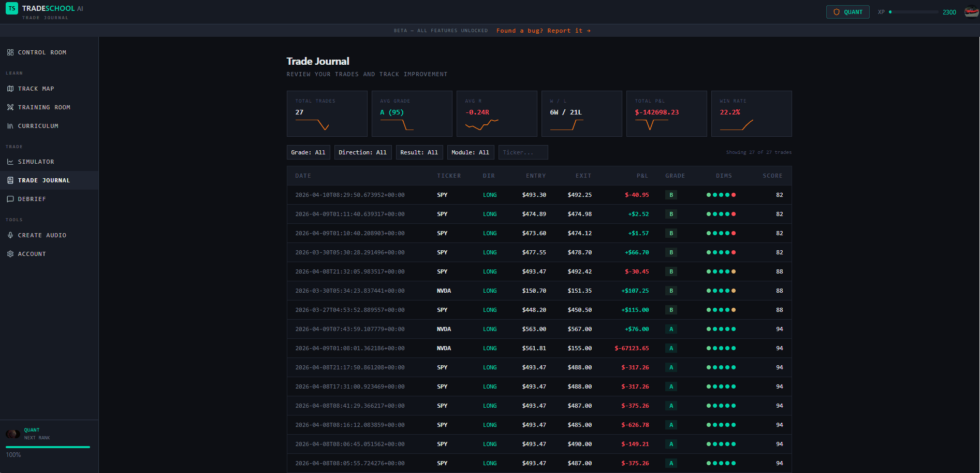Click the Debrief chat bubble icon

click(10, 199)
